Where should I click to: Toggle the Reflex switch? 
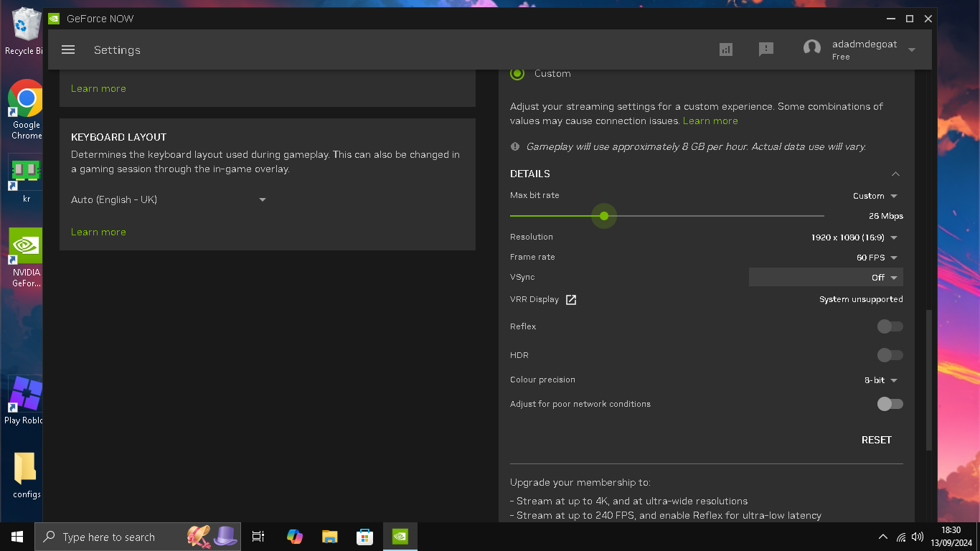pos(890,326)
